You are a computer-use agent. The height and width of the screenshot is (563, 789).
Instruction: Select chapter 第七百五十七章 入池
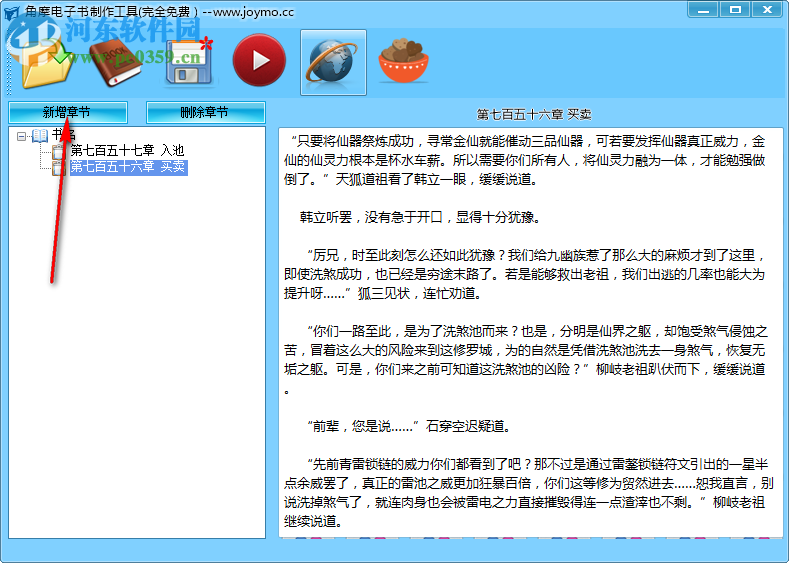pos(127,150)
